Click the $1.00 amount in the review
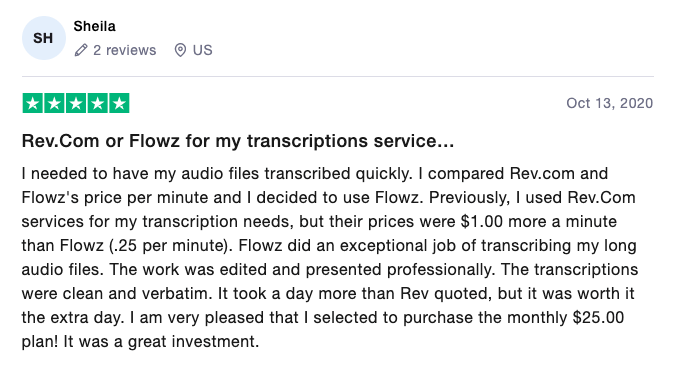 click(482, 222)
